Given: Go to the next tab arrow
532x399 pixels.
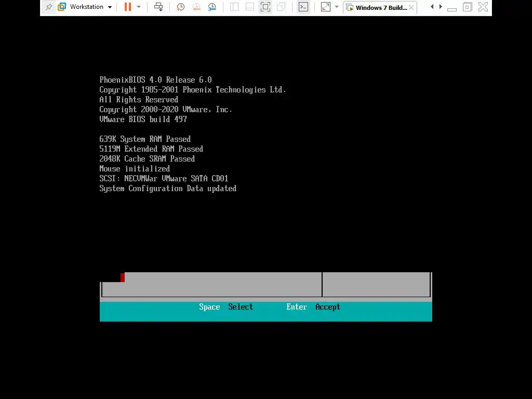Looking at the screenshot, I should (x=441, y=7).
